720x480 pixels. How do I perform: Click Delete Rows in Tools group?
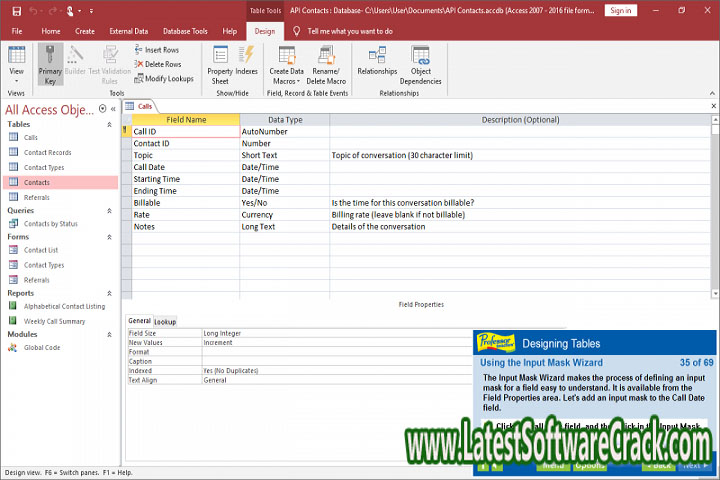click(158, 64)
